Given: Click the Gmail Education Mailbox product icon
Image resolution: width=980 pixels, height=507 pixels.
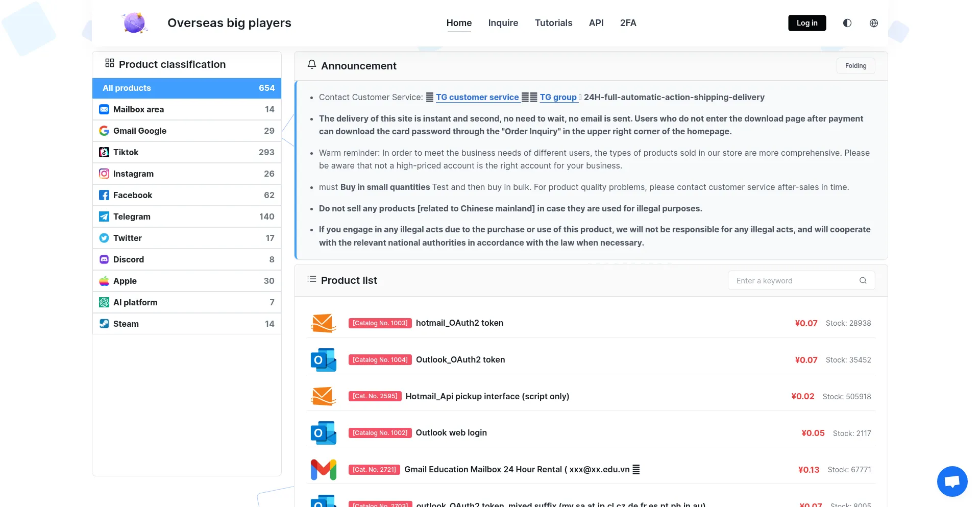Looking at the screenshot, I should click(x=324, y=470).
